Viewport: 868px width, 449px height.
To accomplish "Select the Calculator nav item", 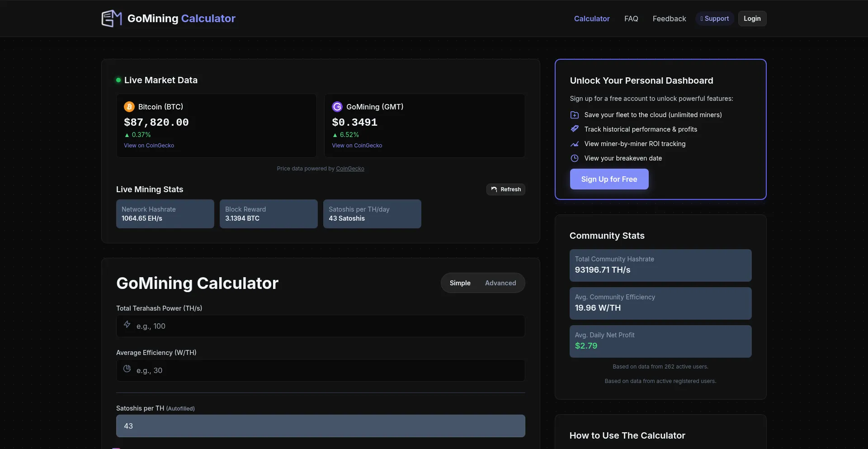I will [592, 19].
